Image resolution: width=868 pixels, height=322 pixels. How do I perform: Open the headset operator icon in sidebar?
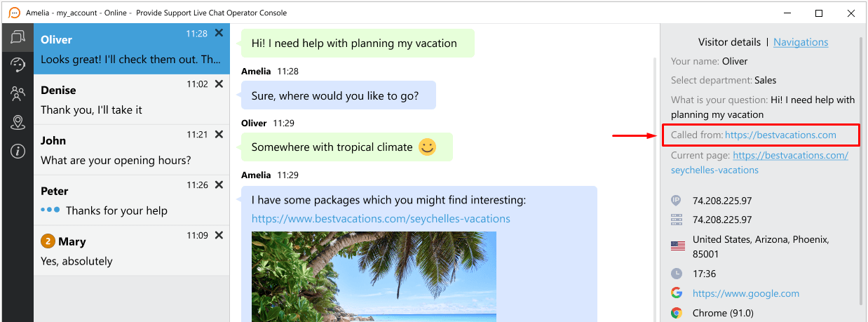click(18, 65)
